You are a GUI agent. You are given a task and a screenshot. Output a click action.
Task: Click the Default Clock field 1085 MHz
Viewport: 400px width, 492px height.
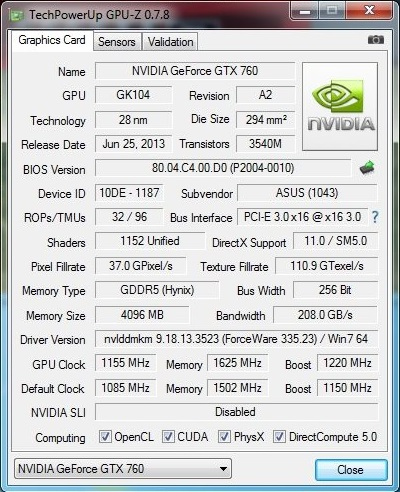point(125,388)
